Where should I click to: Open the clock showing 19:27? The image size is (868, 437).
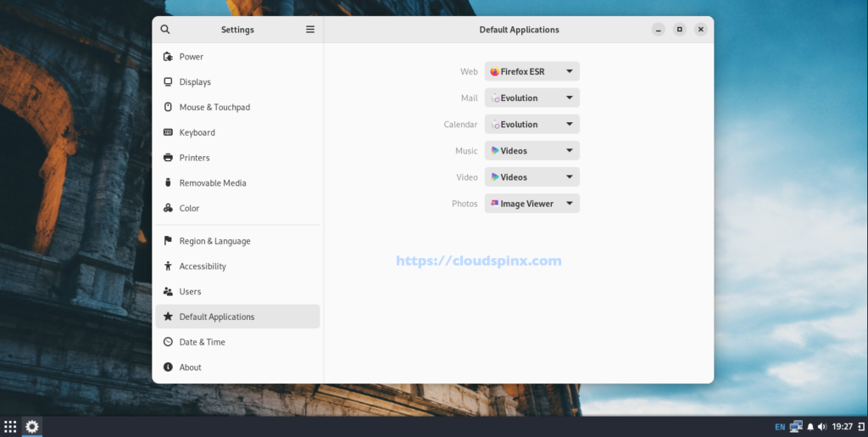(842, 427)
